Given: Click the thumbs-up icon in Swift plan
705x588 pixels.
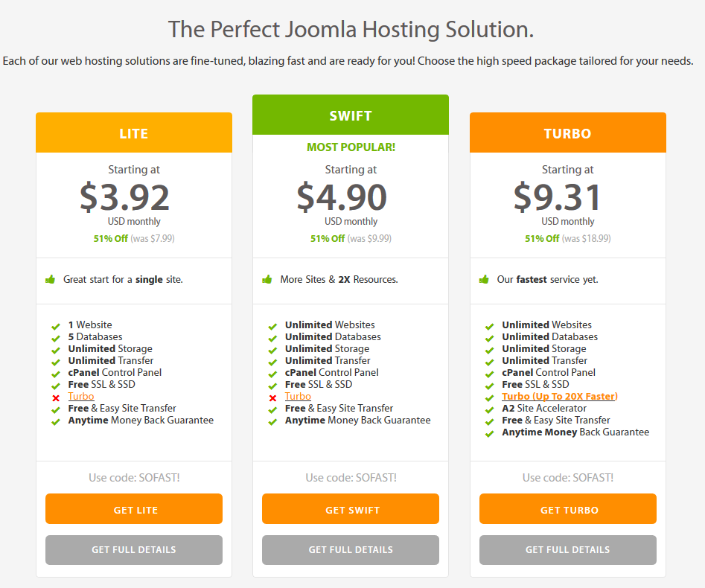Looking at the screenshot, I should point(267,280).
